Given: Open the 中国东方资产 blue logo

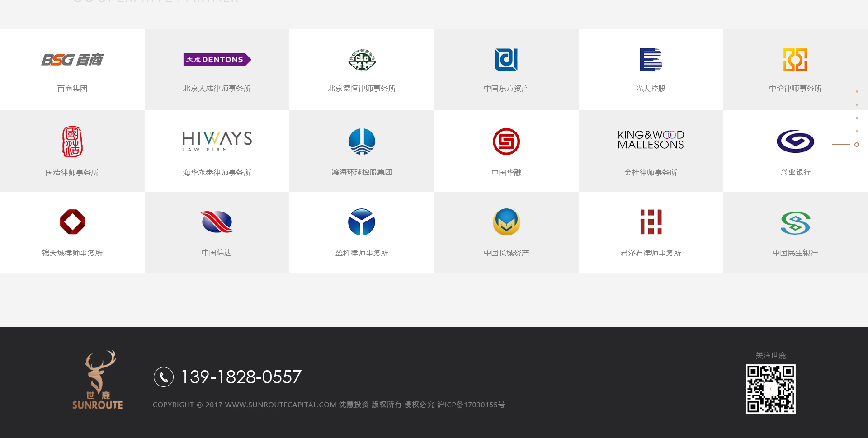Looking at the screenshot, I should tap(506, 60).
